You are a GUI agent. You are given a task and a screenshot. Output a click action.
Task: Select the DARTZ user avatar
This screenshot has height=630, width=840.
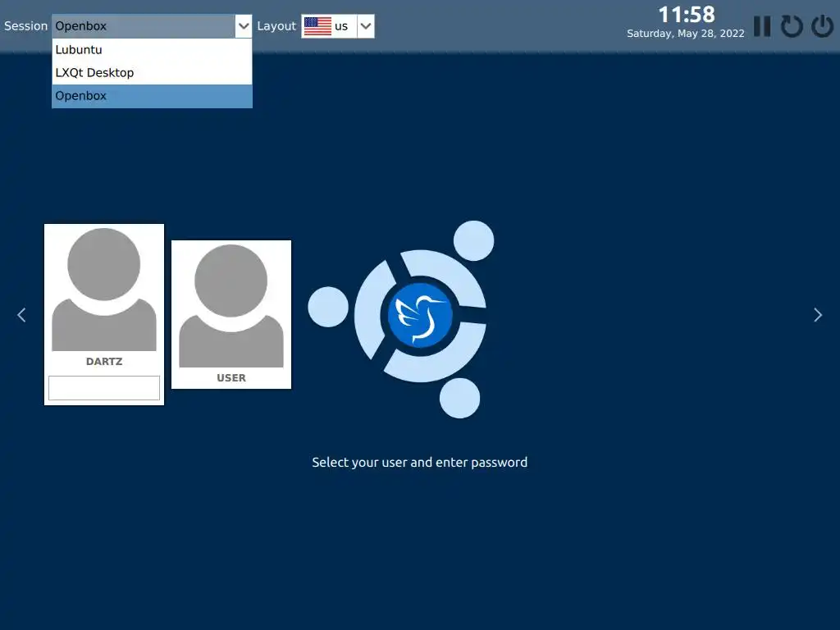pyautogui.click(x=104, y=290)
